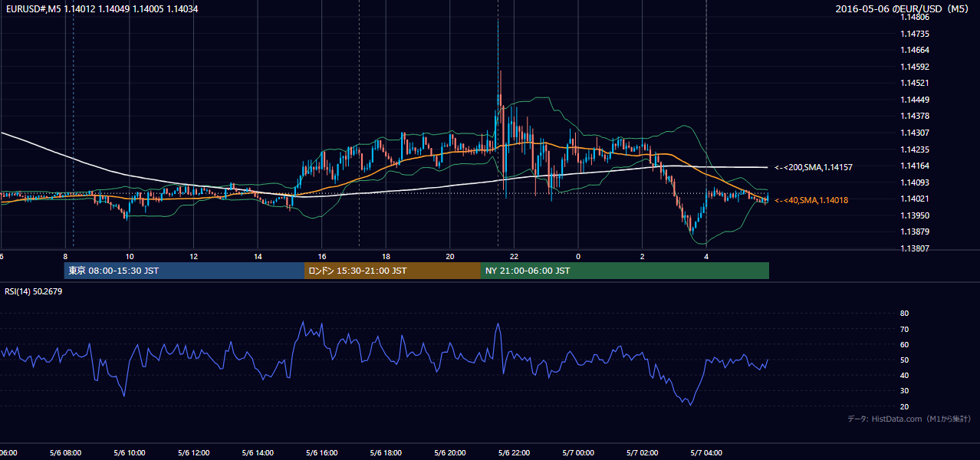
Task: Click hour 0 on the price chart time axis
Action: click(578, 256)
